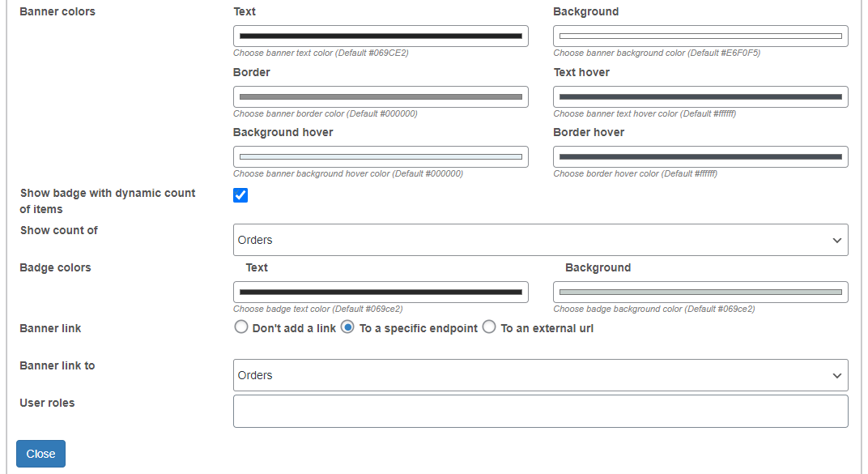868x474 pixels.
Task: Select the "To an external url" option
Action: pyautogui.click(x=489, y=327)
